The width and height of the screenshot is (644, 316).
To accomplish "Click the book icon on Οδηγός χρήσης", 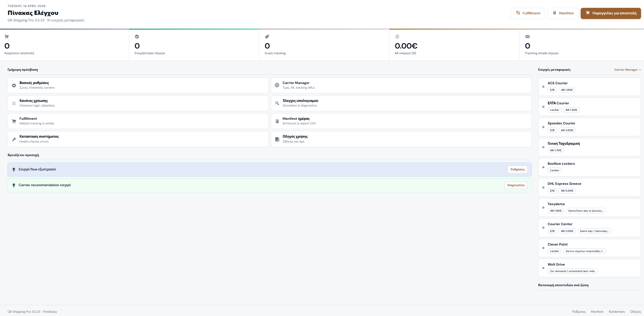I will 277,139.
